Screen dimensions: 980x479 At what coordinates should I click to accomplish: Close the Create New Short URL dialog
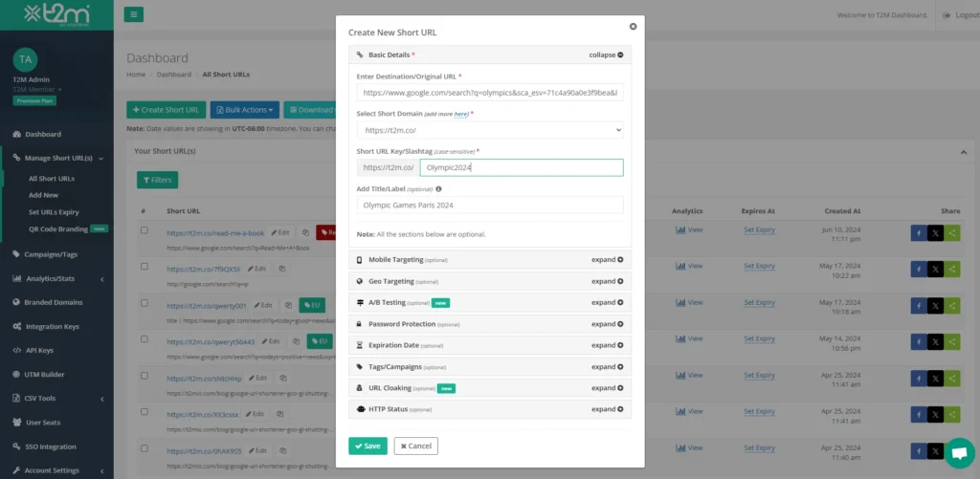click(633, 26)
